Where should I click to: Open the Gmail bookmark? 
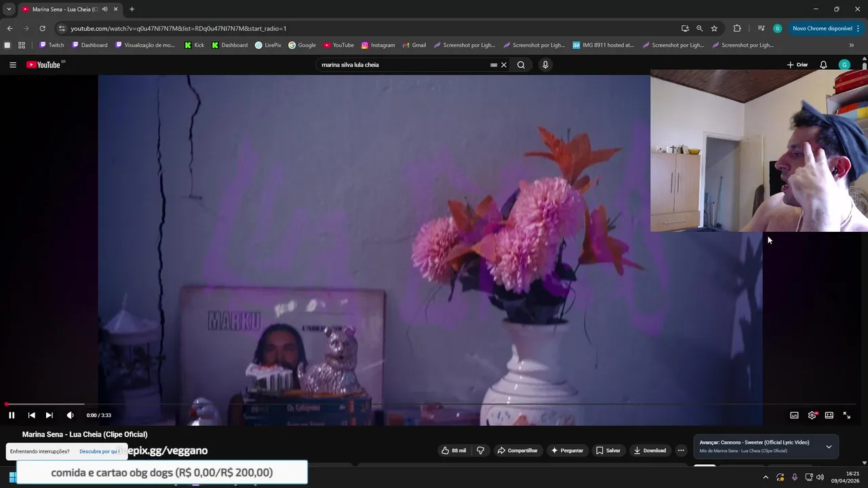414,45
